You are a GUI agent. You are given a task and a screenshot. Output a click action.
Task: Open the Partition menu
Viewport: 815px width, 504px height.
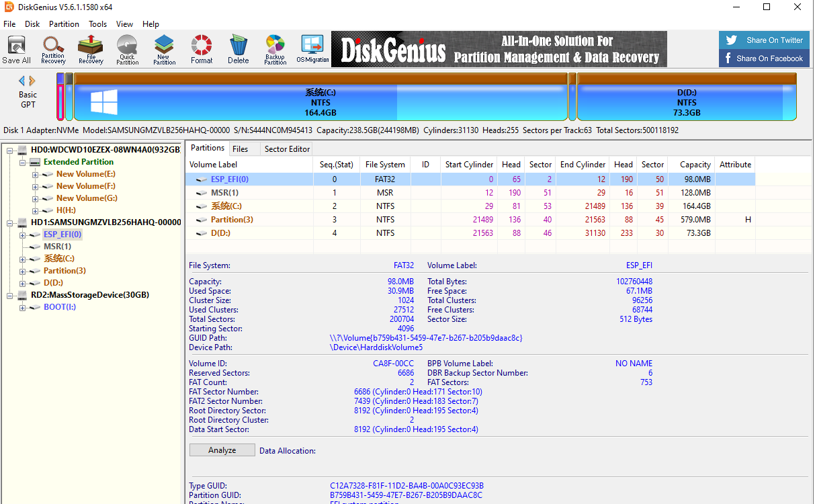coord(65,24)
